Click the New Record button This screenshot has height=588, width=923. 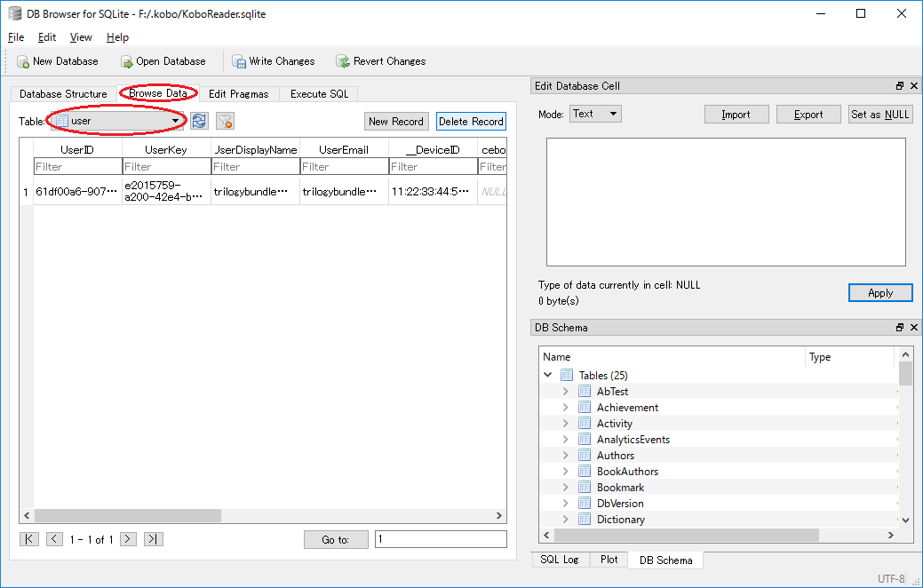coord(395,121)
